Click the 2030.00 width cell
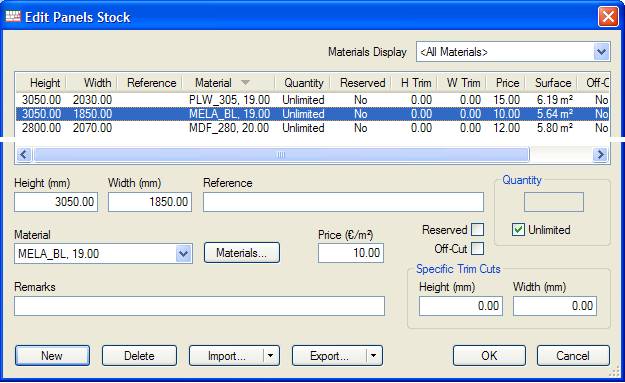This screenshot has width=625, height=383. tap(92, 100)
